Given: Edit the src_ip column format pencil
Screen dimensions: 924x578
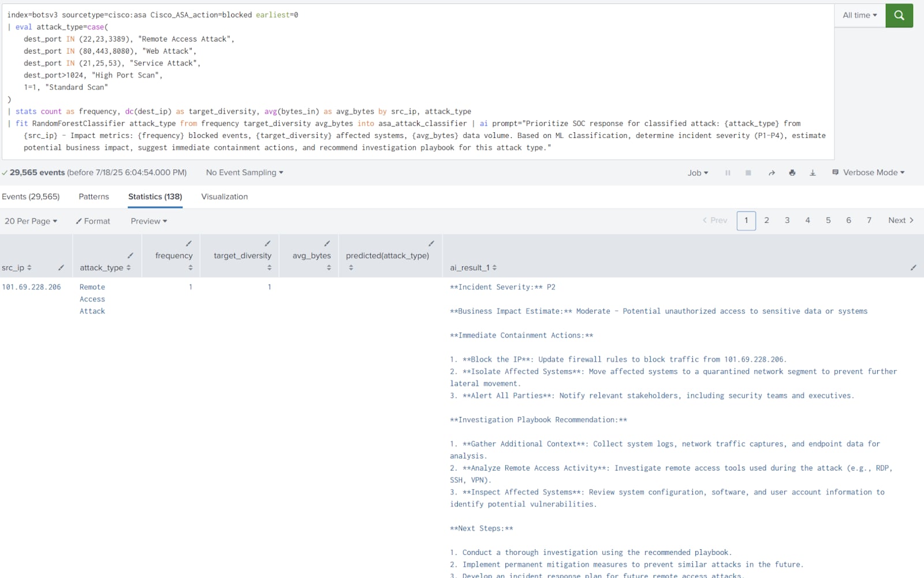Looking at the screenshot, I should click(x=61, y=267).
